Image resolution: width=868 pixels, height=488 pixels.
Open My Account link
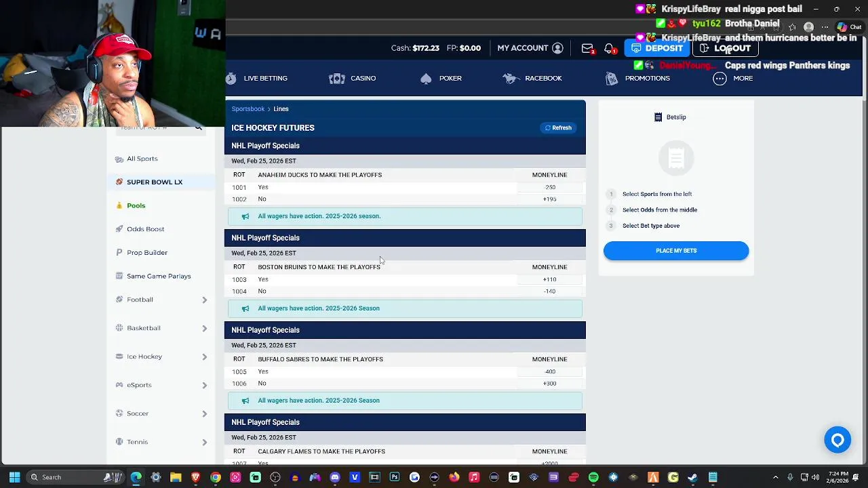523,48
